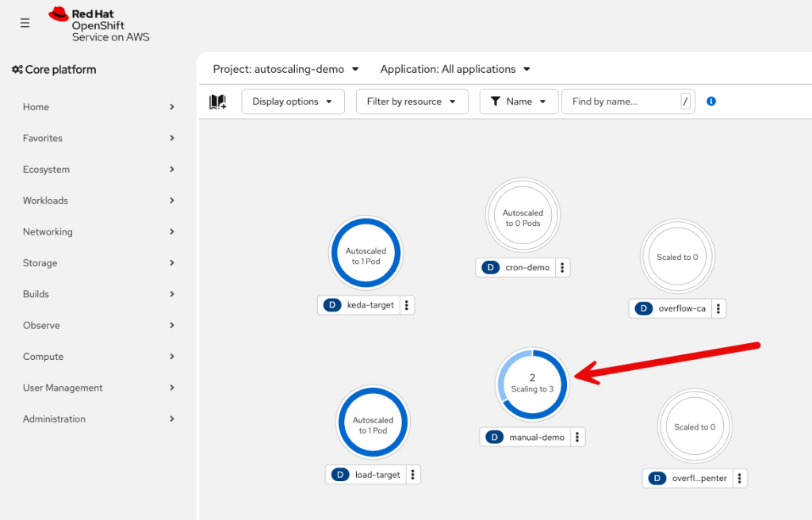Click the keda-target deployment label
The height and width of the screenshot is (520, 812).
(370, 305)
